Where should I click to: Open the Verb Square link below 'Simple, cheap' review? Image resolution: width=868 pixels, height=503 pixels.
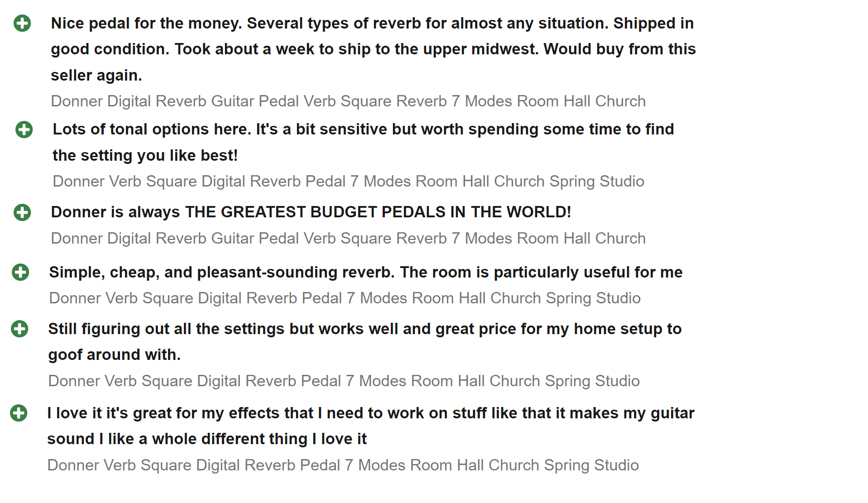pyautogui.click(x=345, y=298)
